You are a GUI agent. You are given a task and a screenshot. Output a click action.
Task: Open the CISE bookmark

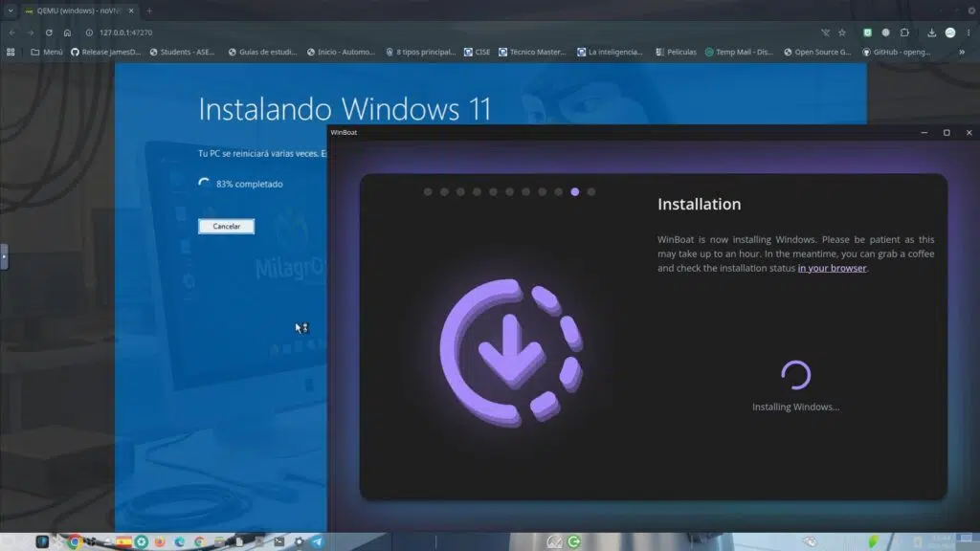pos(477,52)
